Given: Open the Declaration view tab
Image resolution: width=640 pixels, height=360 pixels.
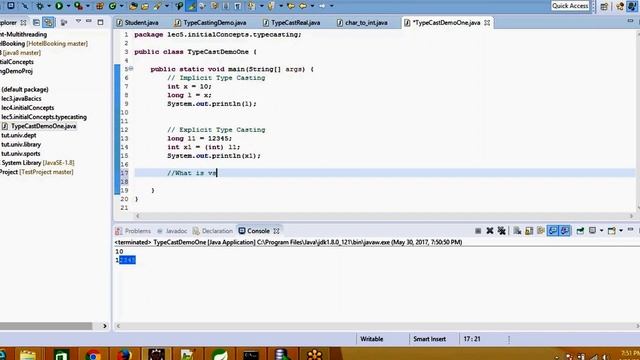Looking at the screenshot, I should (x=213, y=231).
